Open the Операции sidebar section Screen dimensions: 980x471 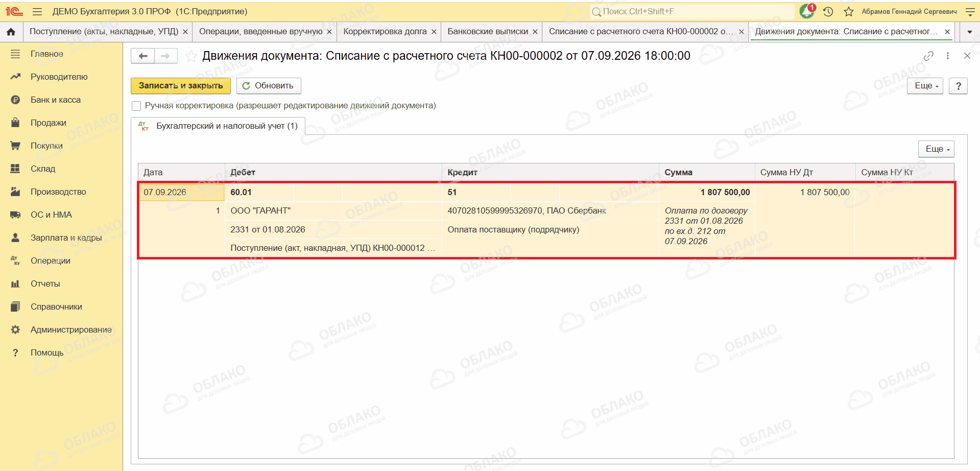point(50,261)
